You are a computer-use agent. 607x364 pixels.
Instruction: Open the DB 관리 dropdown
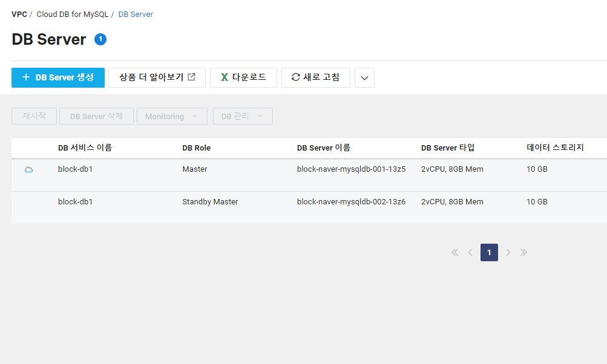pyautogui.click(x=242, y=115)
